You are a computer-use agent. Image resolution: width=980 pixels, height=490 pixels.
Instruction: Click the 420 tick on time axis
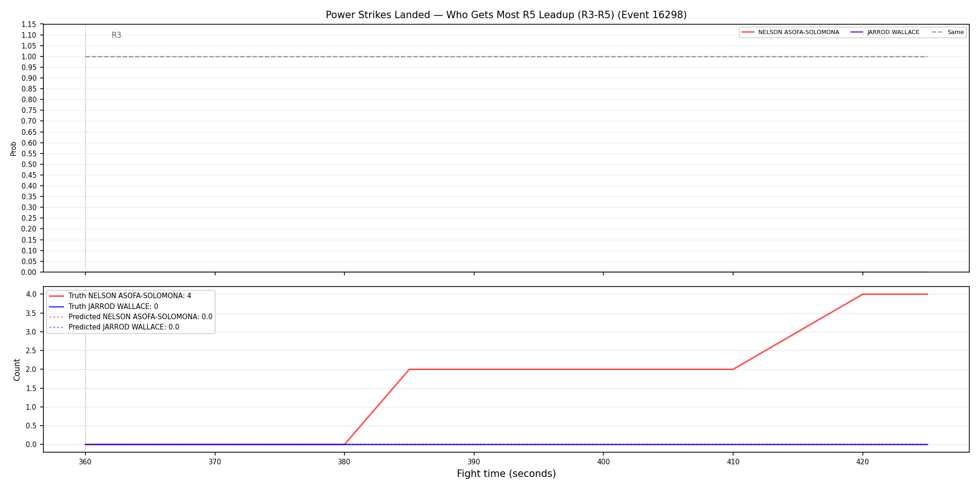[x=862, y=462]
